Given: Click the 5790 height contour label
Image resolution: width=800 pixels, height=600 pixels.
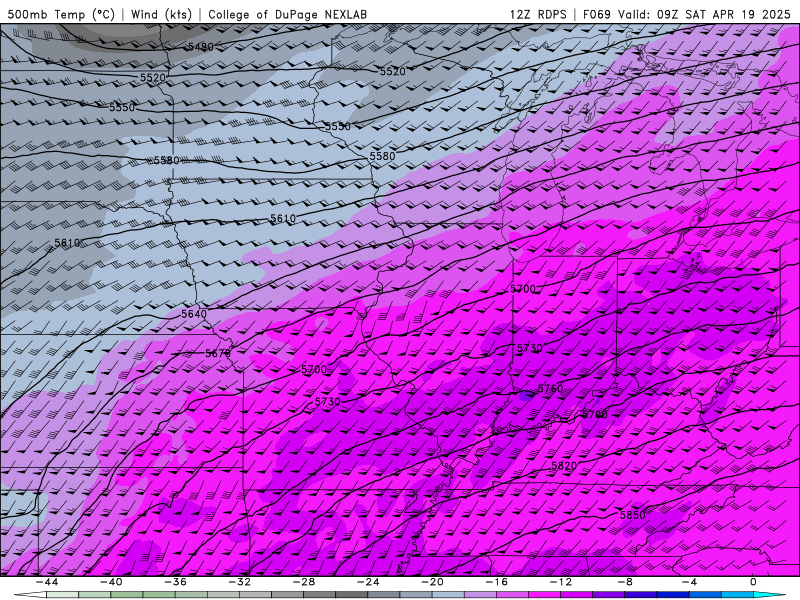Looking at the screenshot, I should [595, 415].
